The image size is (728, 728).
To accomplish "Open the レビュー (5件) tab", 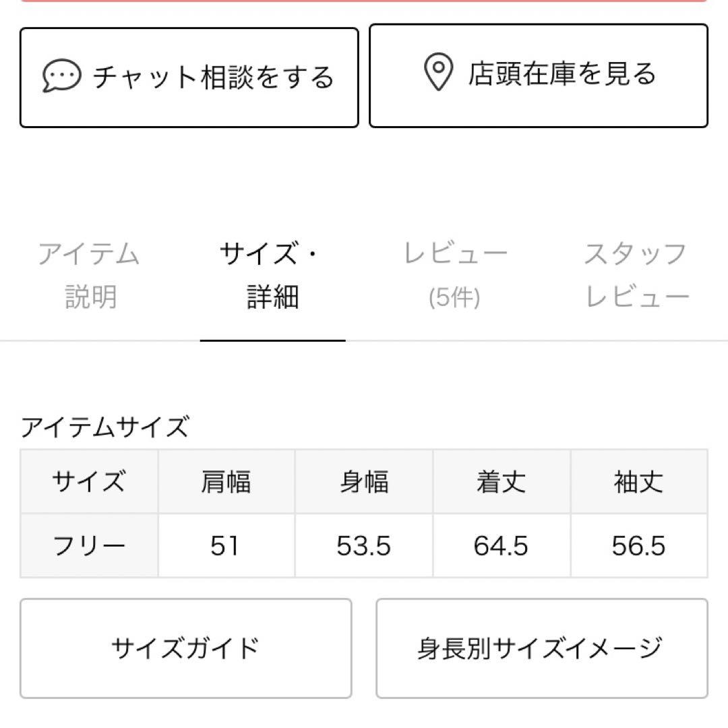I will tap(455, 275).
